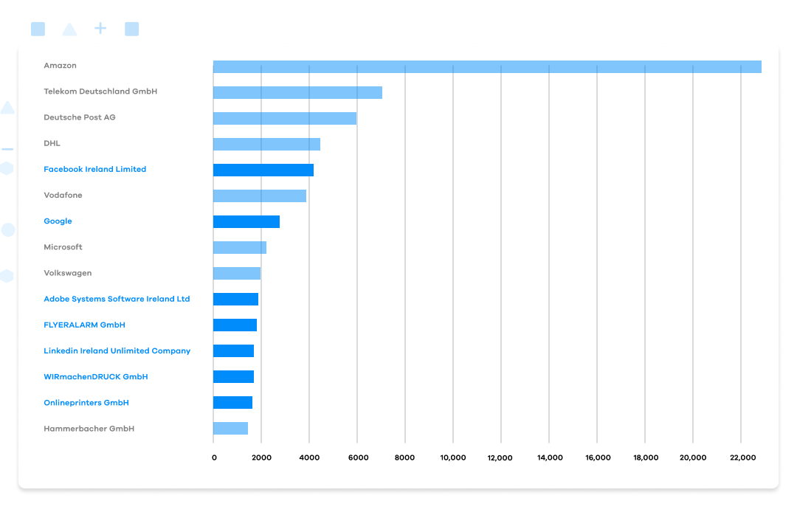Click the FLYERALARM GmbH bar
This screenshot has width=797, height=532.
tap(235, 325)
